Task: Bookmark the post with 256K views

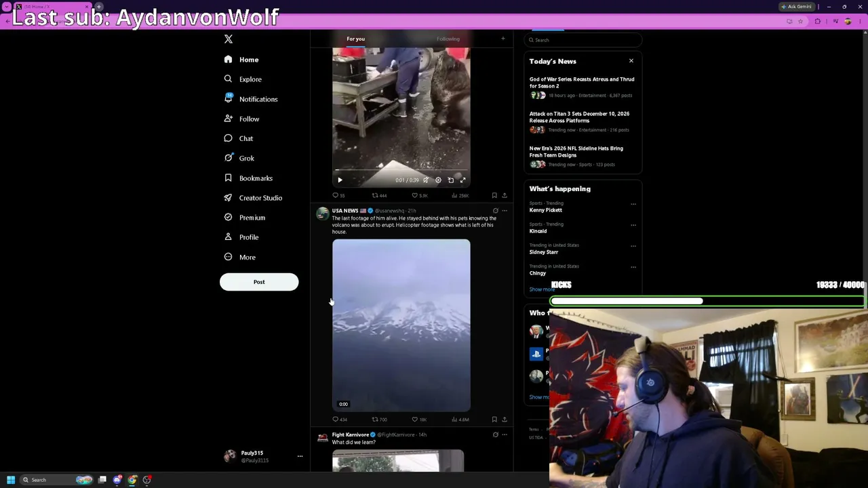Action: pyautogui.click(x=494, y=196)
